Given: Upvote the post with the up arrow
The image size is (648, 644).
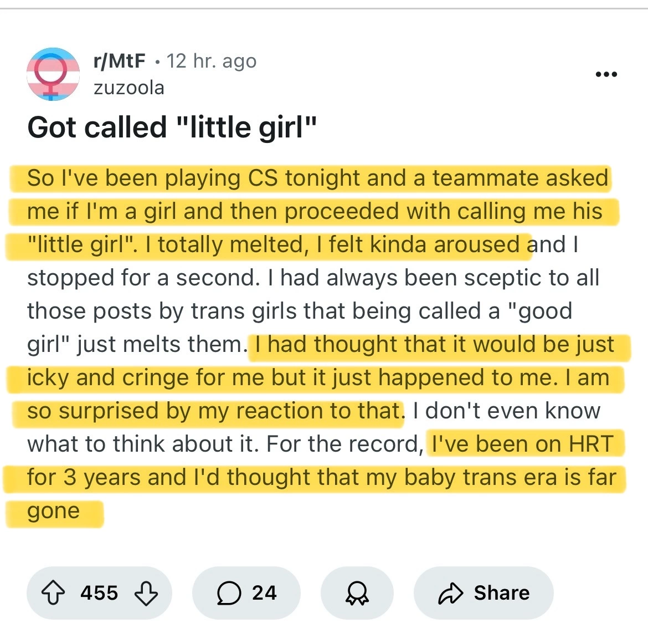Looking at the screenshot, I should [x=53, y=593].
